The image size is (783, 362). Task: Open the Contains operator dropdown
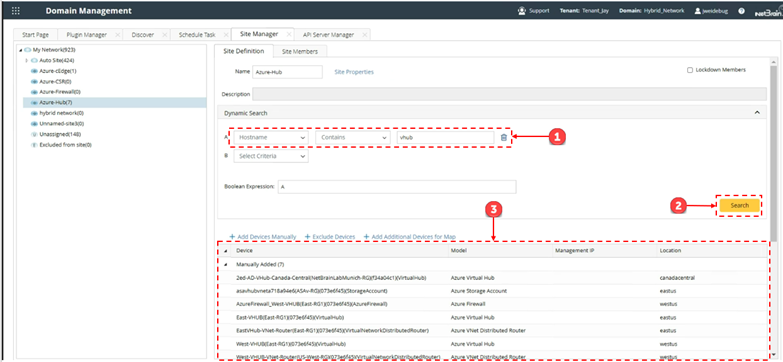[353, 137]
